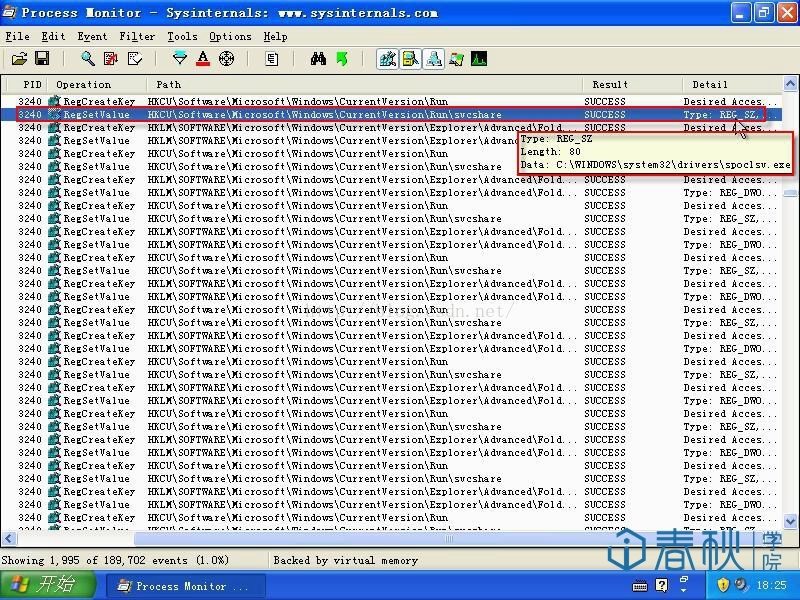
Task: Toggle the Capture magnifier icon
Action: tap(88, 59)
